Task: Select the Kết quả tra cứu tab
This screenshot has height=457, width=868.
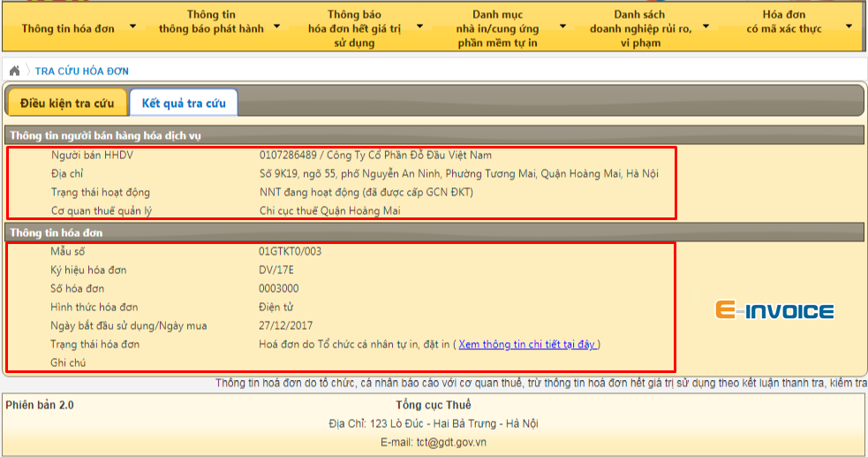Action: pos(183,103)
